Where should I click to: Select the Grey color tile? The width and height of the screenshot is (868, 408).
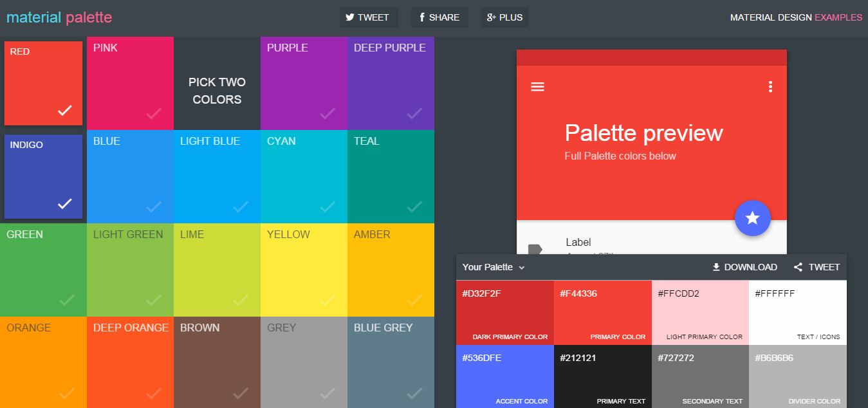304,362
